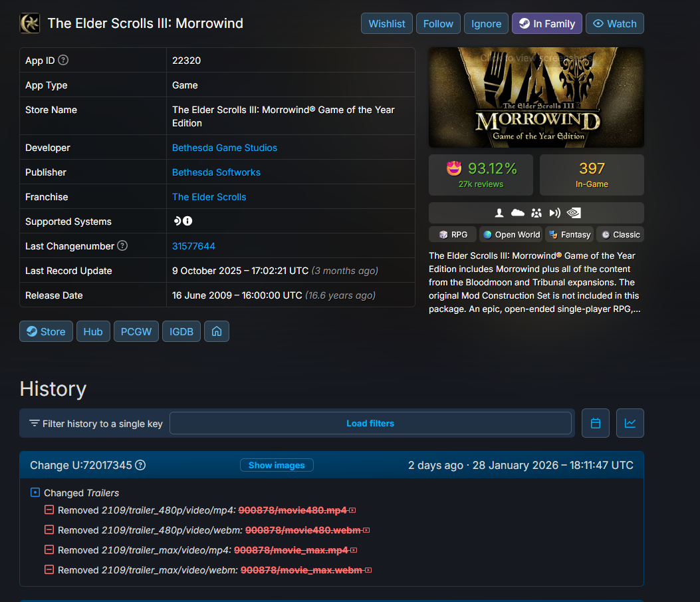Click the Remote Play category icon
Image resolution: width=700 pixels, height=602 pixels.
click(x=554, y=213)
